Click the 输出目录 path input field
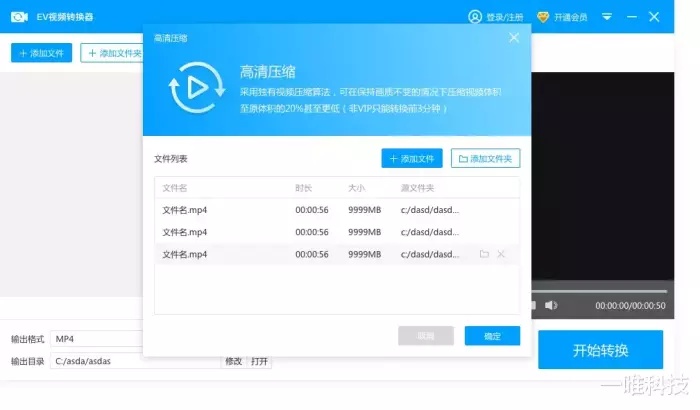The height and width of the screenshot is (410, 700). pos(135,361)
